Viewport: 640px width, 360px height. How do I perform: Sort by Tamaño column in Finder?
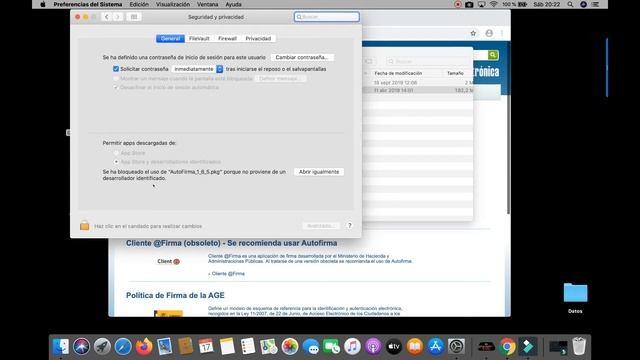(x=455, y=73)
